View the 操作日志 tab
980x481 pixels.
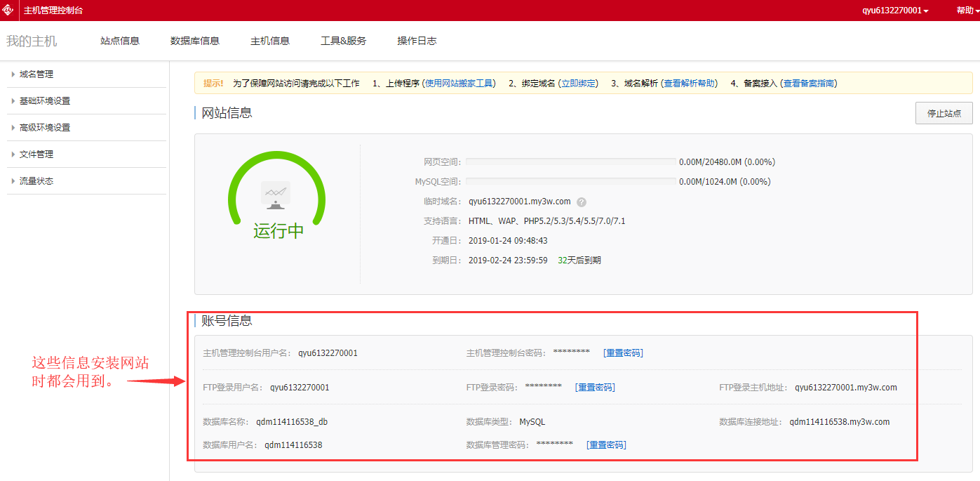click(417, 41)
